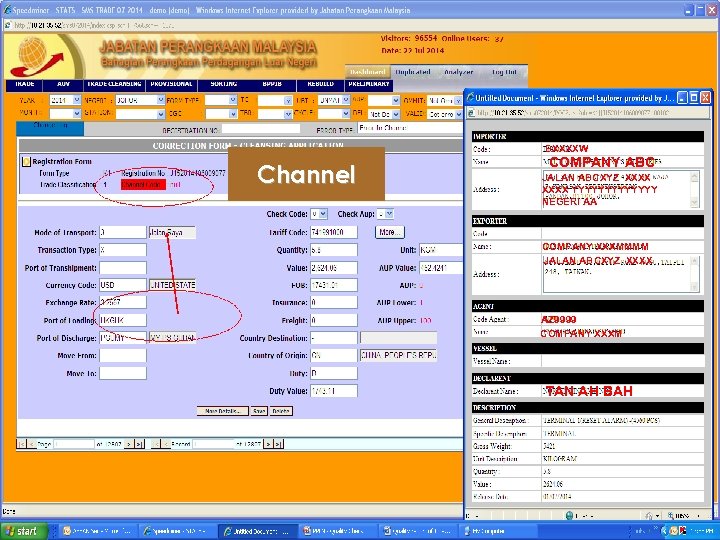Click the Internet zone globe in popup status bar
This screenshot has height=540, width=720.
point(569,516)
